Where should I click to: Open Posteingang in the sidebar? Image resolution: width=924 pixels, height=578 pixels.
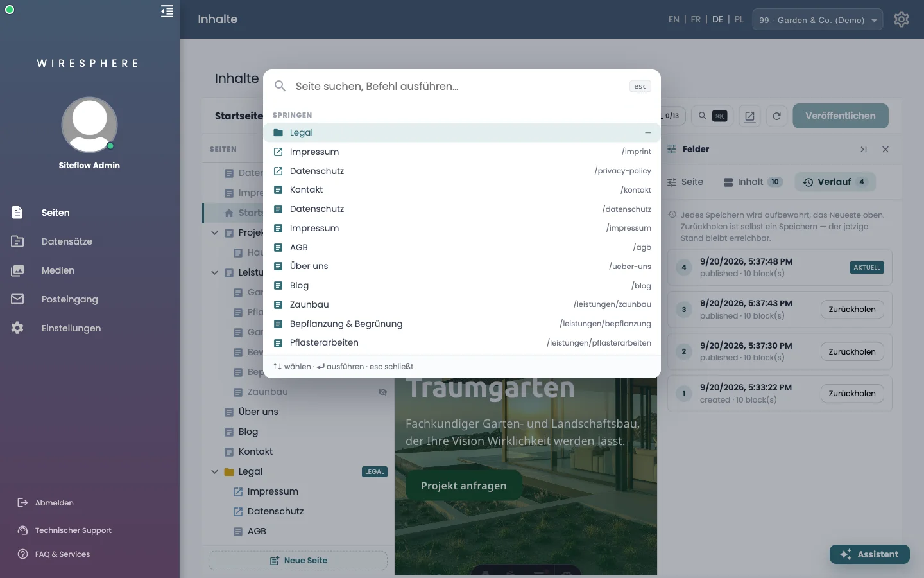[x=69, y=299]
